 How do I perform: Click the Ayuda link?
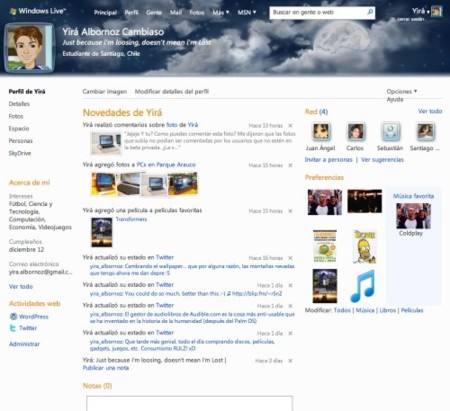(x=395, y=99)
